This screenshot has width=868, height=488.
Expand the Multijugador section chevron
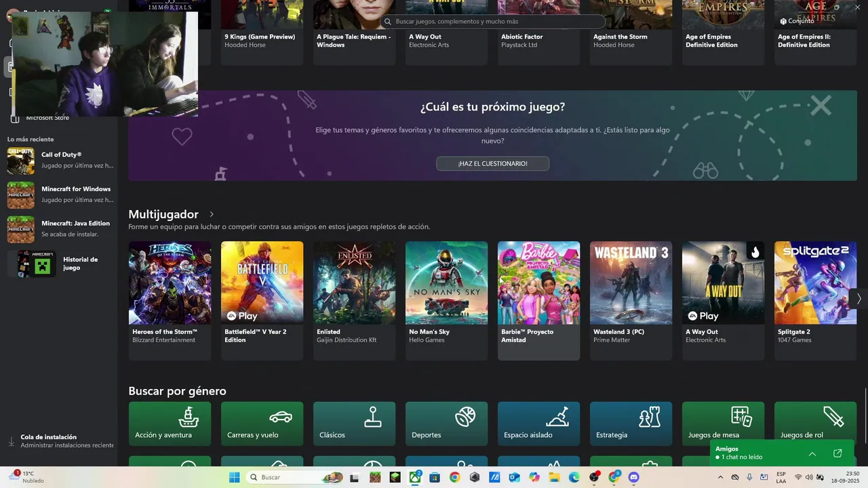click(x=212, y=214)
